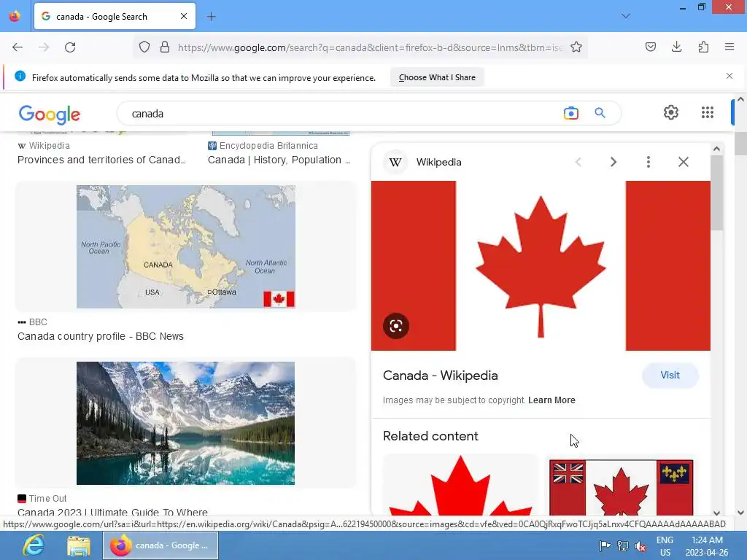The width and height of the screenshot is (747, 560).
Task: Open the BBC Canada map thumbnail
Action: tap(186, 246)
